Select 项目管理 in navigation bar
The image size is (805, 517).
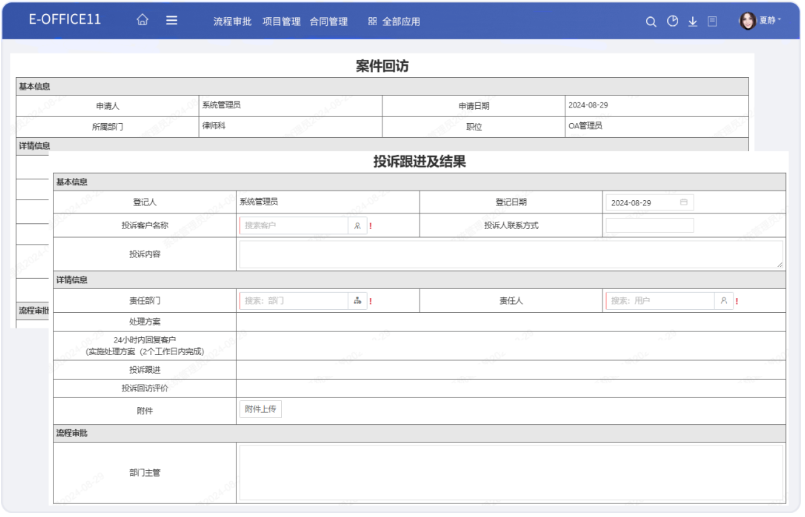point(281,21)
